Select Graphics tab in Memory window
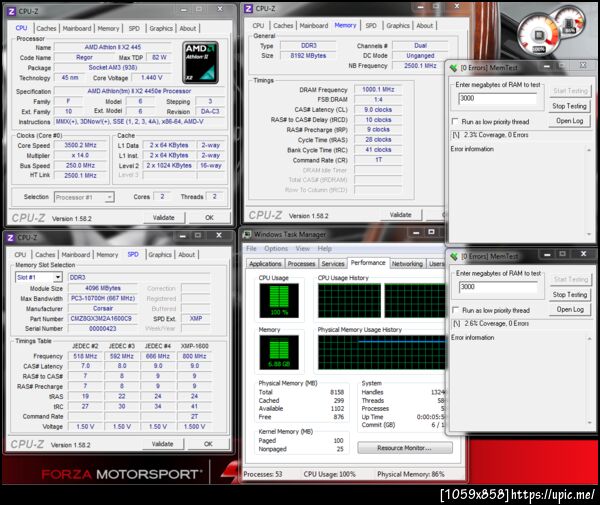The image size is (600, 505). (x=398, y=26)
